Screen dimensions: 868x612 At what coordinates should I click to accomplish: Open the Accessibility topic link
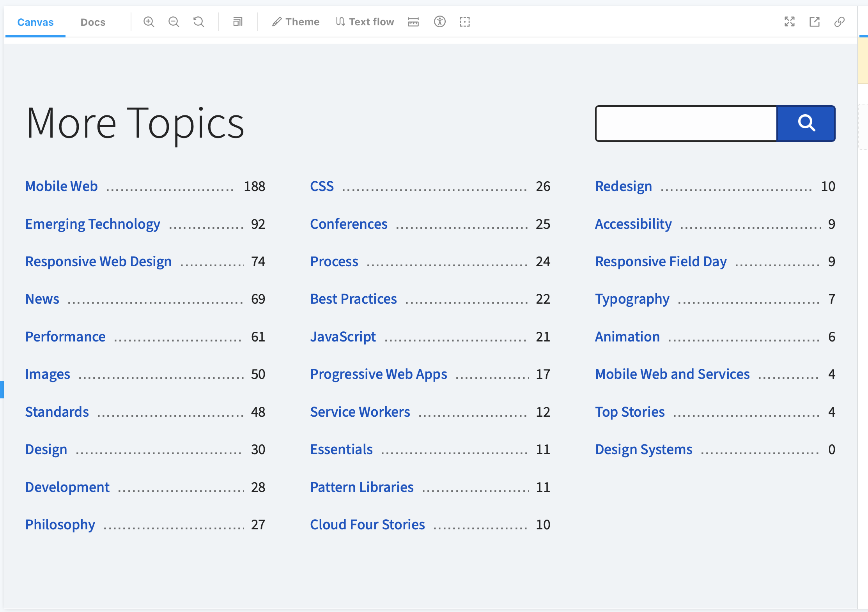pyautogui.click(x=633, y=224)
